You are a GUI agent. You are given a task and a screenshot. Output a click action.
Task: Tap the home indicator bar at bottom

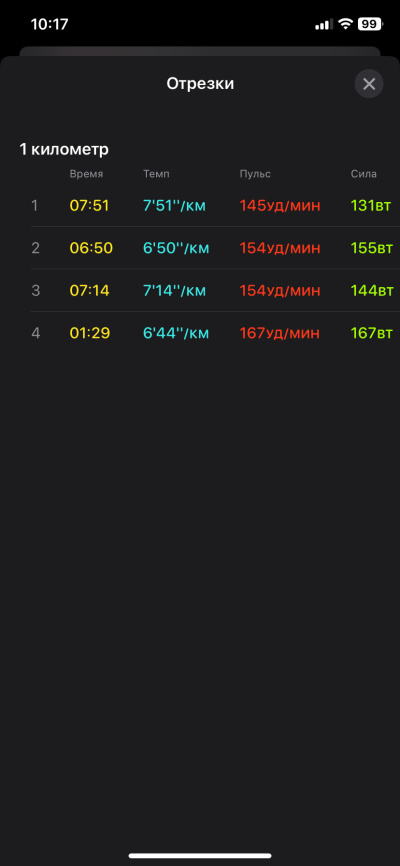point(200,856)
